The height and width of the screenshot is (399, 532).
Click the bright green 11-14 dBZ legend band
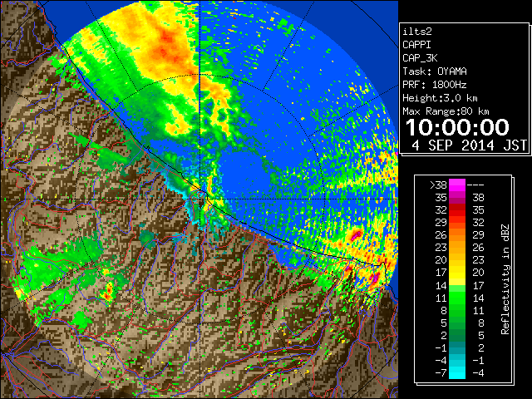(457, 298)
